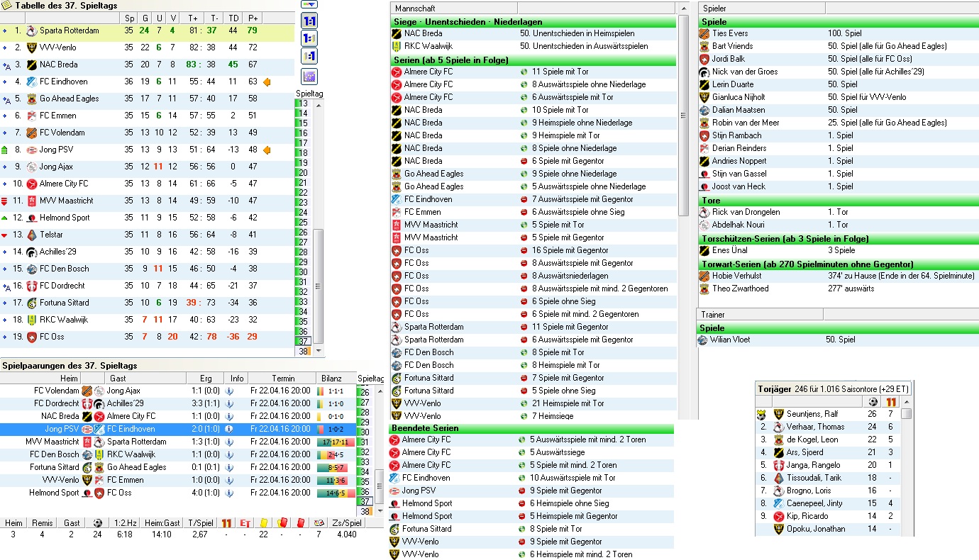Open match info for FC Dordrecht vs Achilles'29
This screenshot has width=979, height=560.
coord(229,403)
